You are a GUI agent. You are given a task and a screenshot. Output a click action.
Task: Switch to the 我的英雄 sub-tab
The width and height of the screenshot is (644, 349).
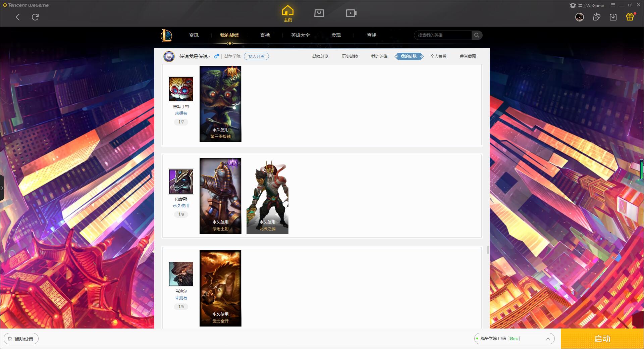(x=379, y=56)
